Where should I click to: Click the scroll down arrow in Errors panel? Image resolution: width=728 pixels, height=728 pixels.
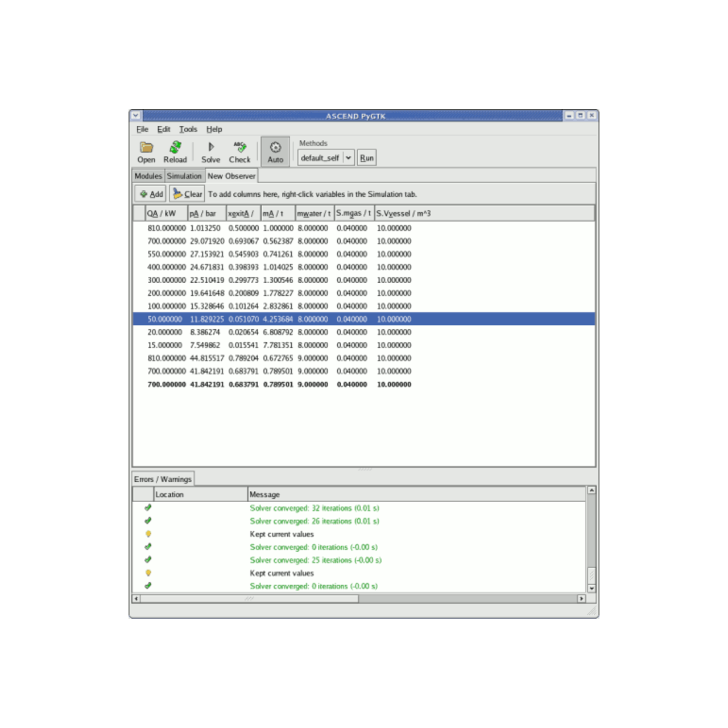[x=591, y=588]
